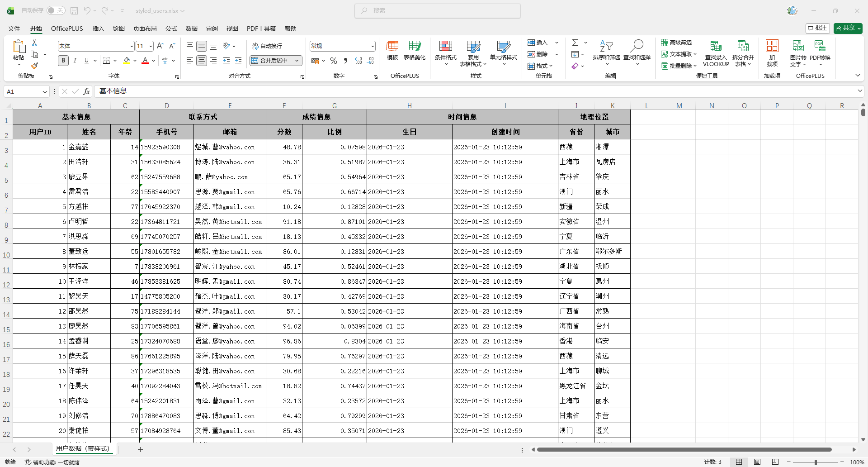Click the Cut scissors icon
The width and height of the screenshot is (868, 467).
[x=34, y=43]
